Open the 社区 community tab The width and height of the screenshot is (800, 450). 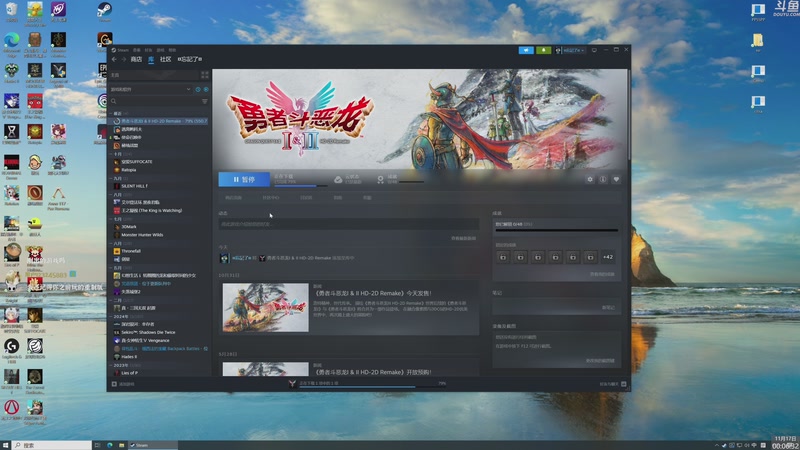(165, 60)
